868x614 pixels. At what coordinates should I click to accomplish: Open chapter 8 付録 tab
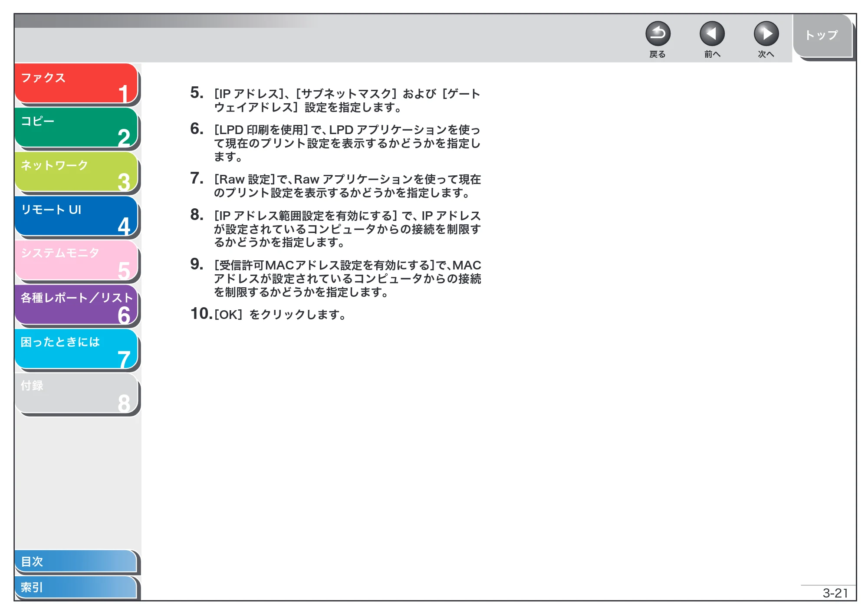click(x=76, y=393)
